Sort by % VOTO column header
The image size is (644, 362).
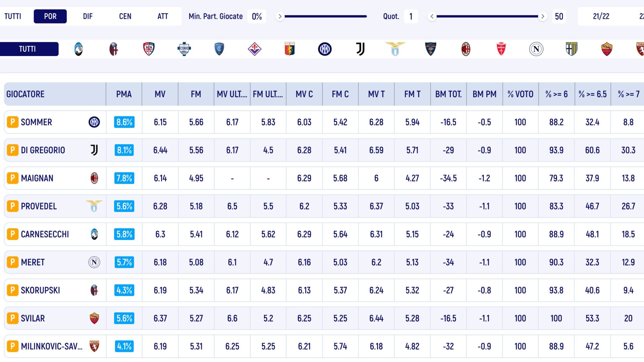pyautogui.click(x=520, y=94)
